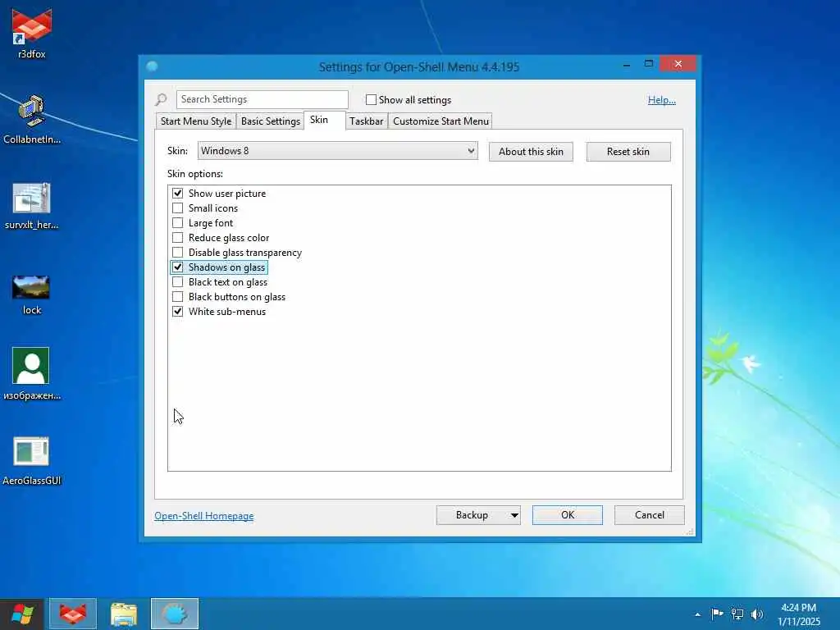Switch to Start Menu Style tab
This screenshot has width=840, height=630.
click(196, 121)
